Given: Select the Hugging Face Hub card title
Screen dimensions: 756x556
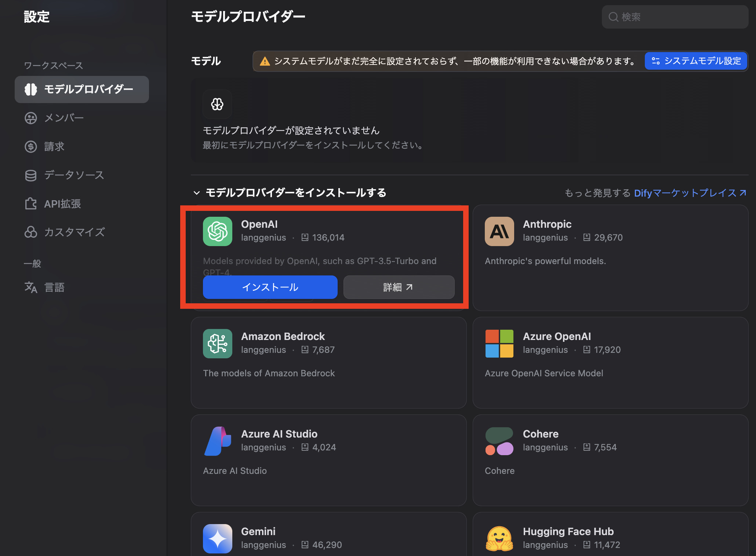Looking at the screenshot, I should 568,531.
